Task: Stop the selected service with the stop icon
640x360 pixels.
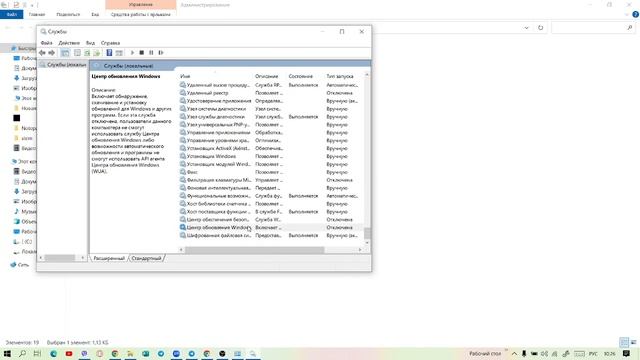Action: (142, 53)
